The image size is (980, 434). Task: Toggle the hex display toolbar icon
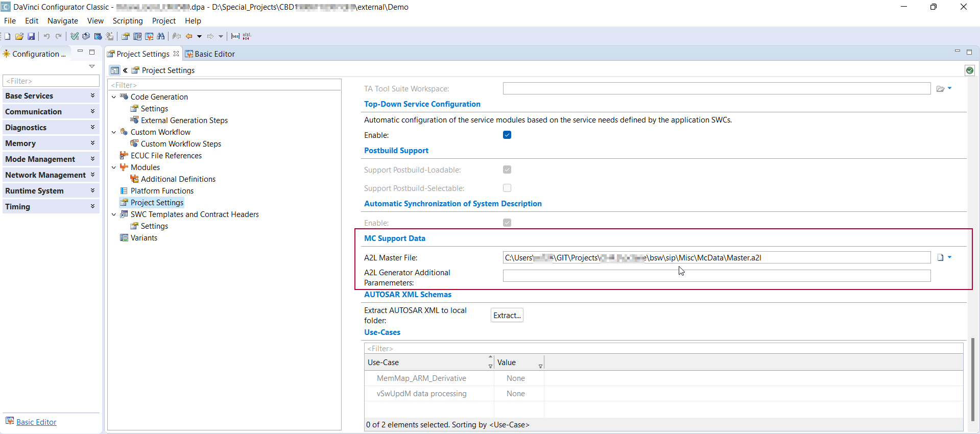(x=235, y=36)
